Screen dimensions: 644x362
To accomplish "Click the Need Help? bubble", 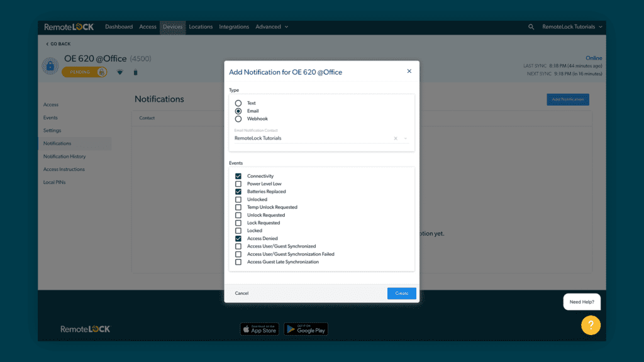I will (x=582, y=302).
